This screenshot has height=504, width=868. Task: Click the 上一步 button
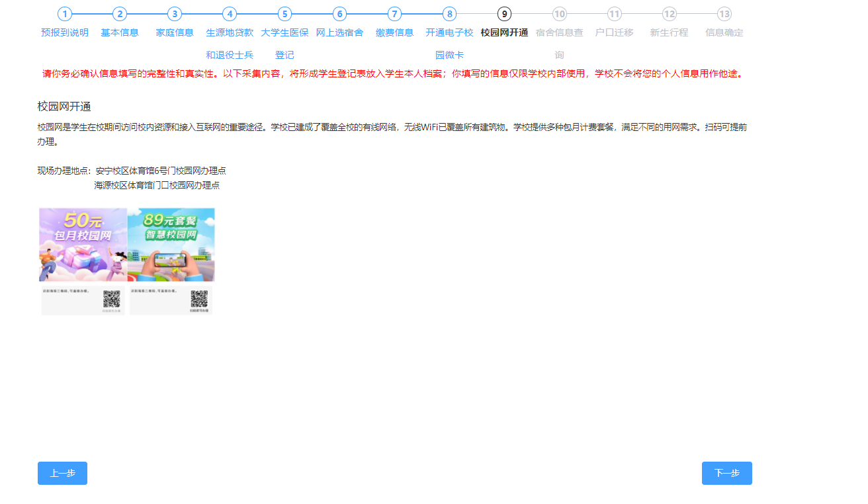pos(62,473)
